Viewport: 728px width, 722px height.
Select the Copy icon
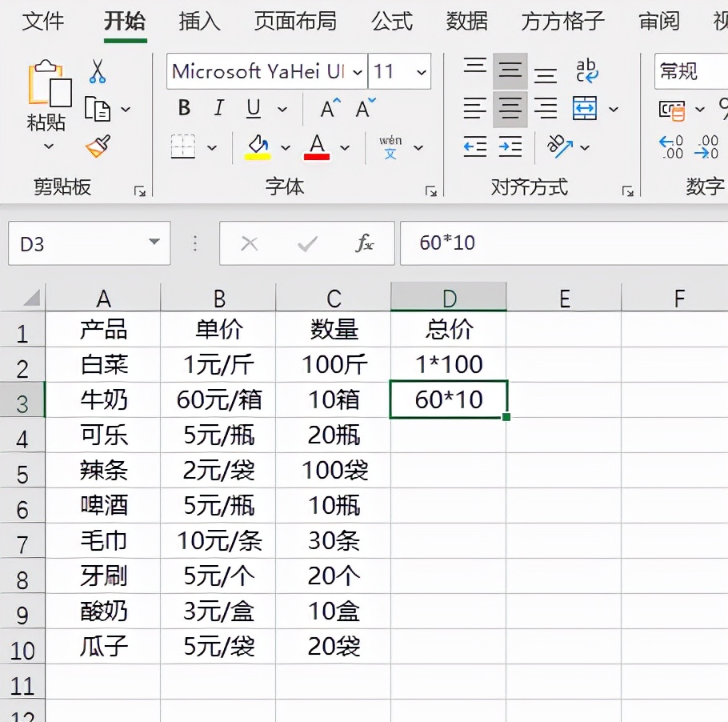(x=97, y=109)
